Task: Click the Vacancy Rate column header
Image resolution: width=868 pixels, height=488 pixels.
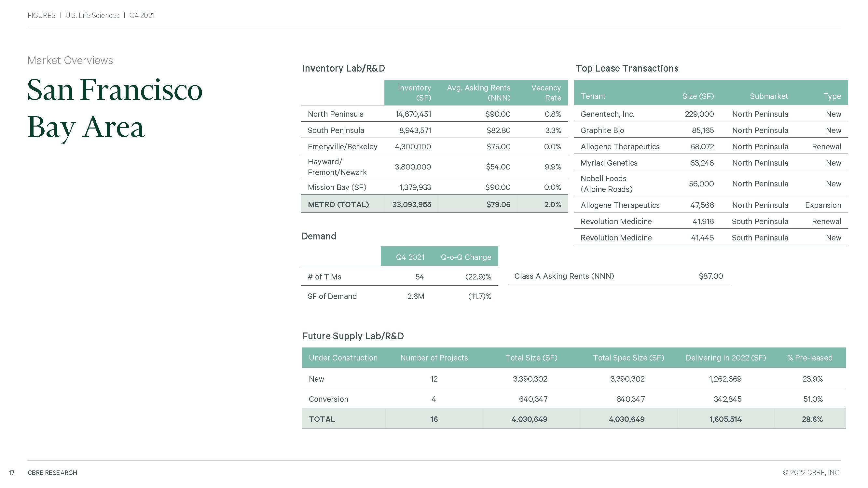Action: (546, 93)
